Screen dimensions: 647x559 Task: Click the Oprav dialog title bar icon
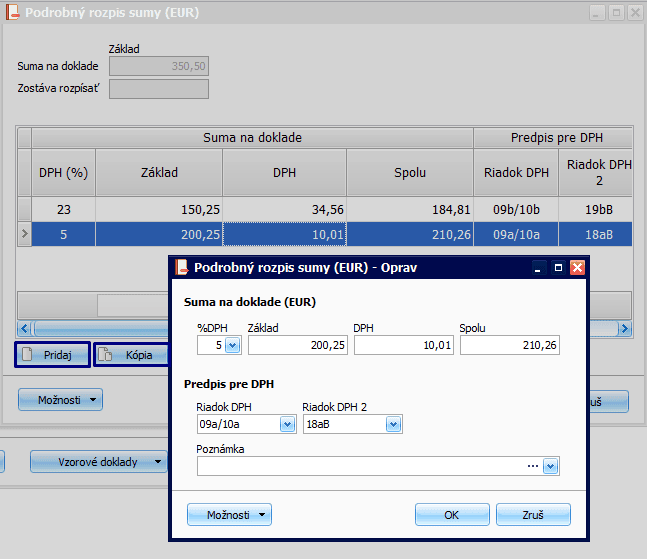coord(182,268)
